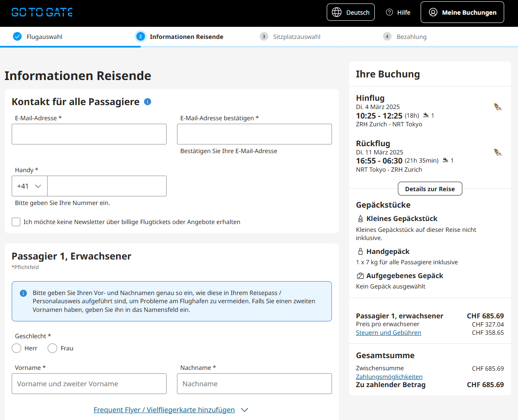Image resolution: width=518 pixels, height=420 pixels.
Task: Click into the Vorname input field
Action: click(89, 384)
